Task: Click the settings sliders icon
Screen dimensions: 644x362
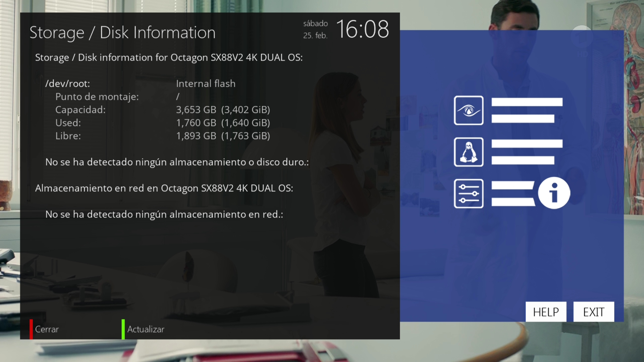Action: click(x=469, y=193)
